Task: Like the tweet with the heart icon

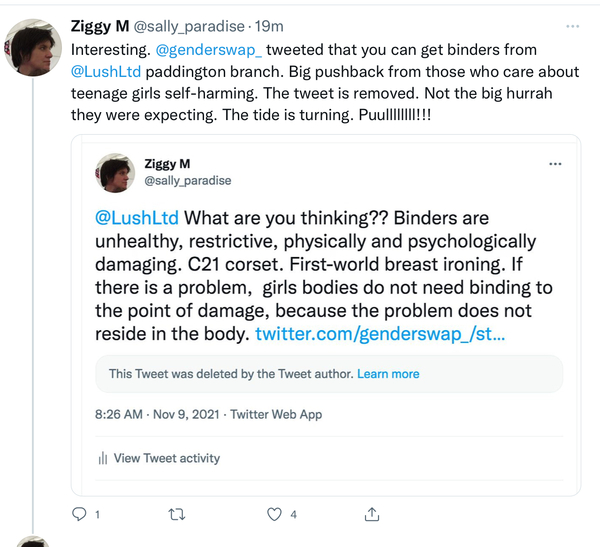Action: click(274, 514)
